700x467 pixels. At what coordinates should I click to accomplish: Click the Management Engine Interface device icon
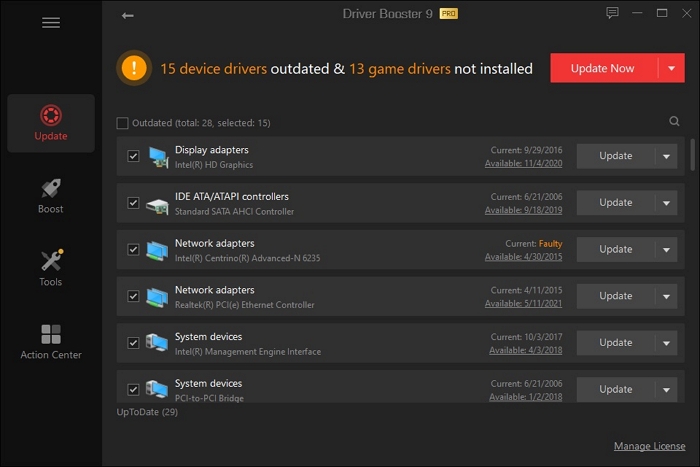tap(157, 343)
